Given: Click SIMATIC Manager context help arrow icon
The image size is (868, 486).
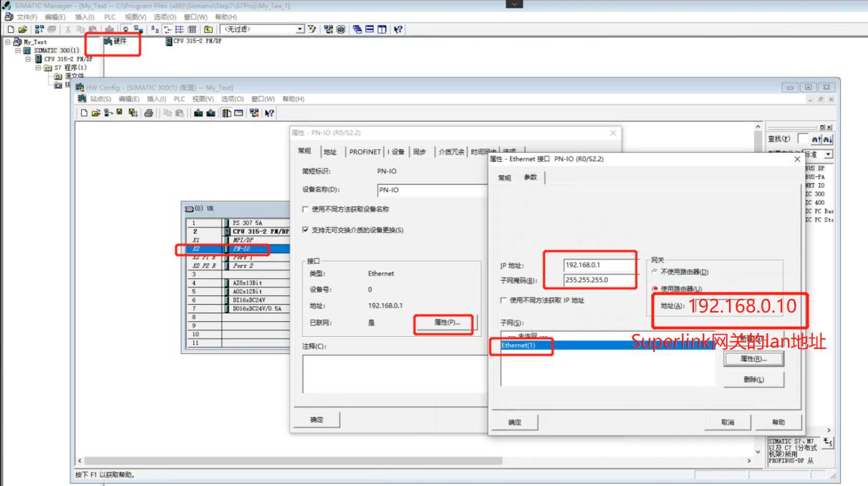Looking at the screenshot, I should 397,29.
